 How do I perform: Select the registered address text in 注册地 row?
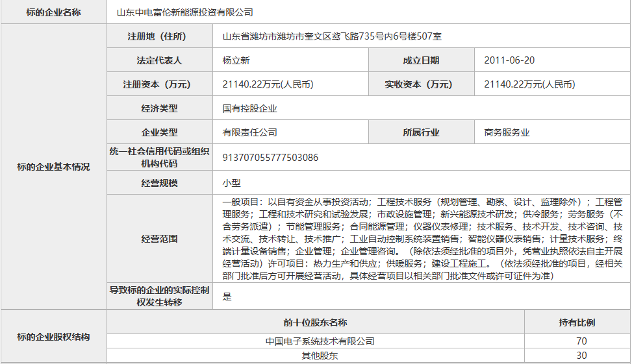tap(333, 36)
